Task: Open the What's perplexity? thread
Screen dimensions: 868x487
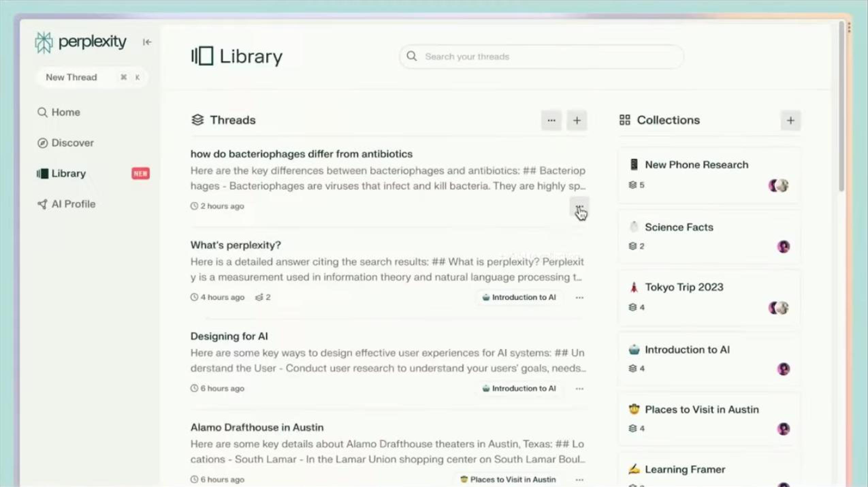Action: pos(236,245)
